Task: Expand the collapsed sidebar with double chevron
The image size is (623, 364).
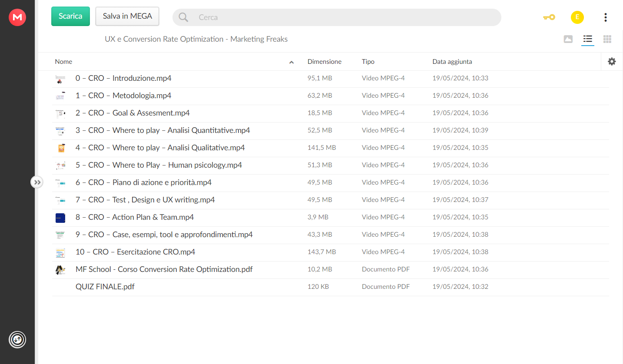Action: click(37, 182)
